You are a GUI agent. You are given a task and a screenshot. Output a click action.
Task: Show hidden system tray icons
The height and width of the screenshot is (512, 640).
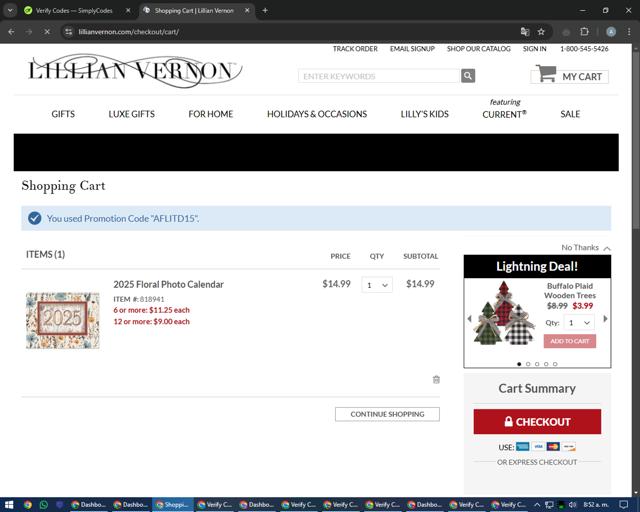coord(537,505)
